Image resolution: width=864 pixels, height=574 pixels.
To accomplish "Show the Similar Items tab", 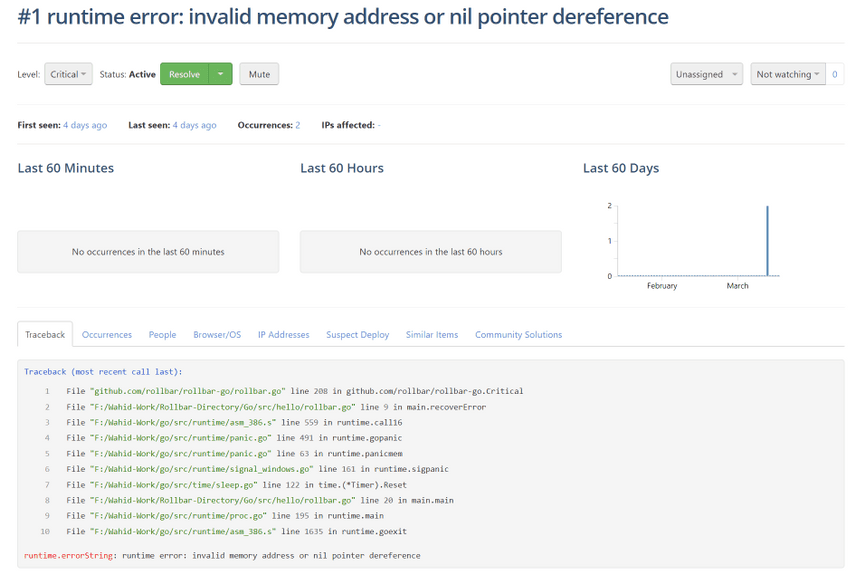I will [x=432, y=335].
